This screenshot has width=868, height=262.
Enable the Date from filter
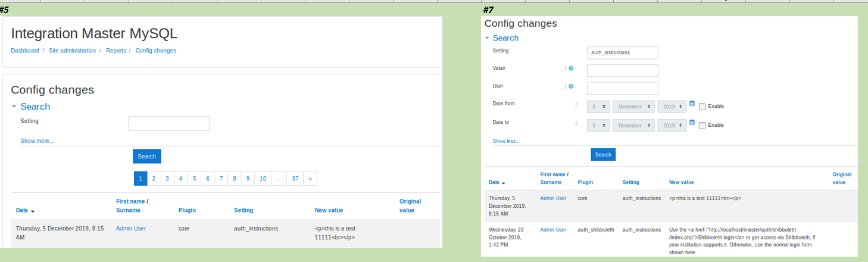point(702,107)
